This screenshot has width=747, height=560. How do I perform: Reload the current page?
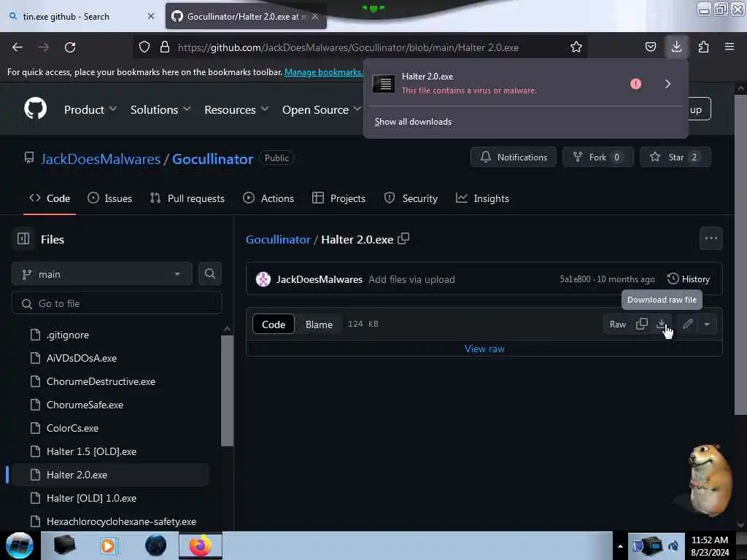[70, 47]
